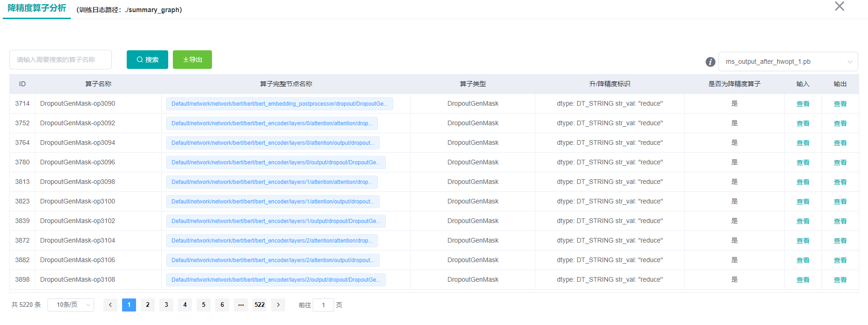Close the analysis panel with X icon
868x325 pixels.
(x=839, y=7)
